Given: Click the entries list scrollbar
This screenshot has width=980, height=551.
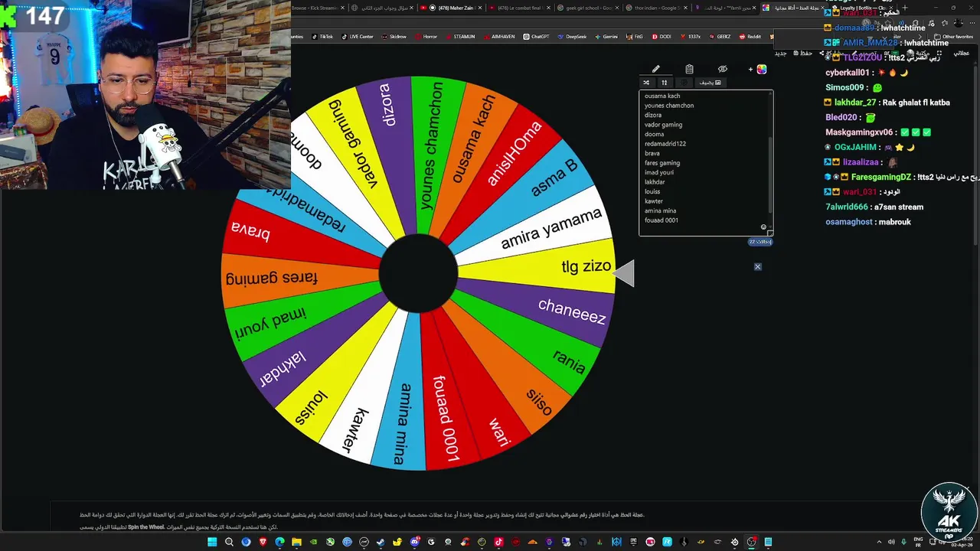Looking at the screenshot, I should [x=770, y=174].
